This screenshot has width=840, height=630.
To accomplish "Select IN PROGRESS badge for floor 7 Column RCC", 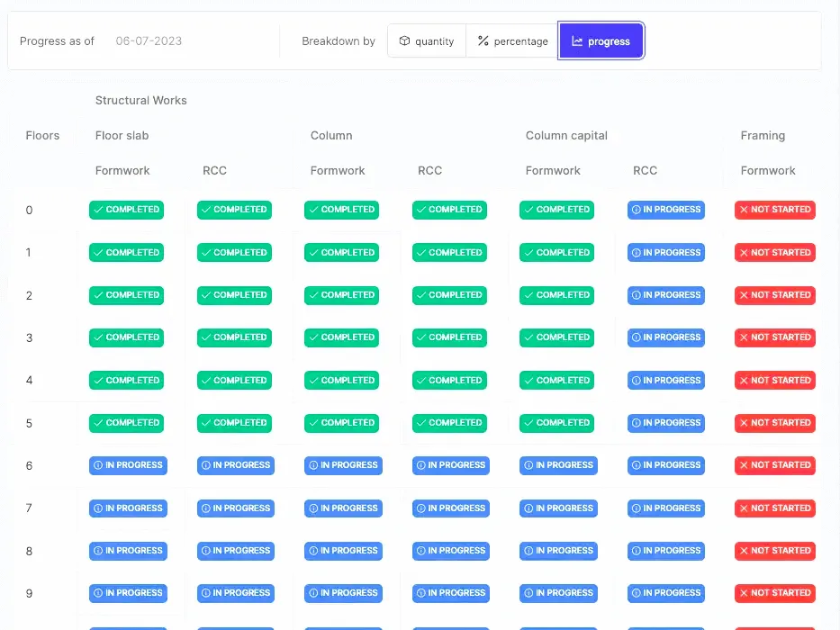I will pyautogui.click(x=449, y=508).
